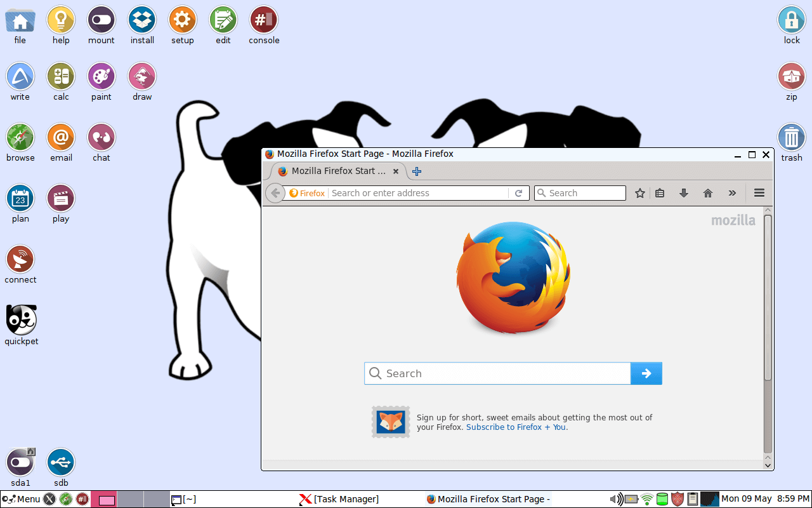
Task: Open the Puppy Menu in taskbar
Action: [x=22, y=499]
